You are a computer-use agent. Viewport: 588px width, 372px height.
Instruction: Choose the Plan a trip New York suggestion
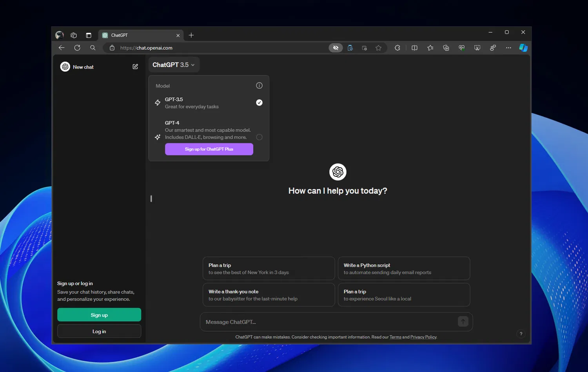tap(269, 268)
